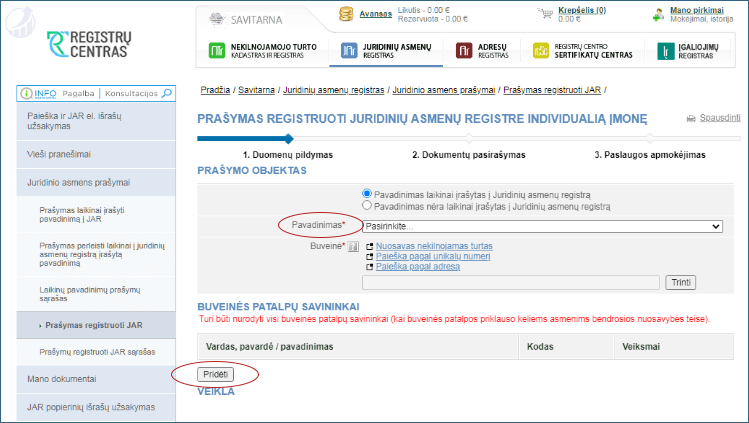Image resolution: width=749 pixels, height=423 pixels.
Task: Click the Veiksmai column header
Action: [674, 347]
